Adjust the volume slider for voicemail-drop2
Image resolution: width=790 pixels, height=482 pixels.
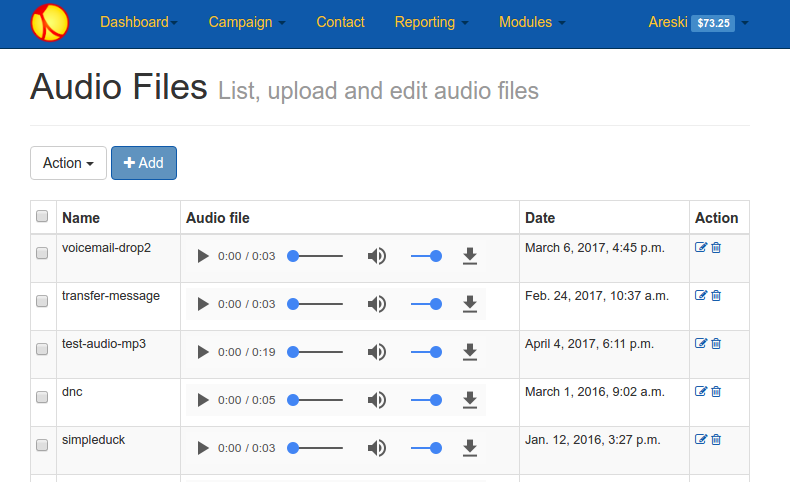pyautogui.click(x=426, y=256)
